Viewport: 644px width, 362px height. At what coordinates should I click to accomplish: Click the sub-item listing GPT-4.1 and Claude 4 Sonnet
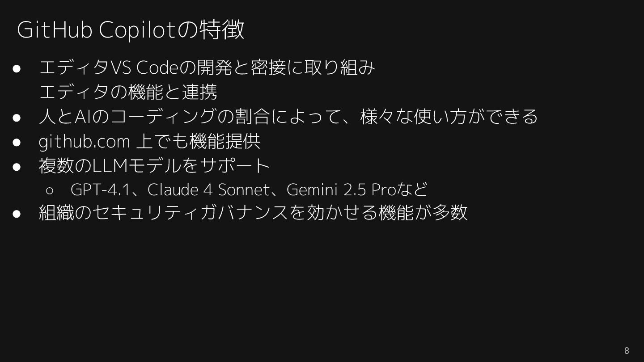click(249, 189)
